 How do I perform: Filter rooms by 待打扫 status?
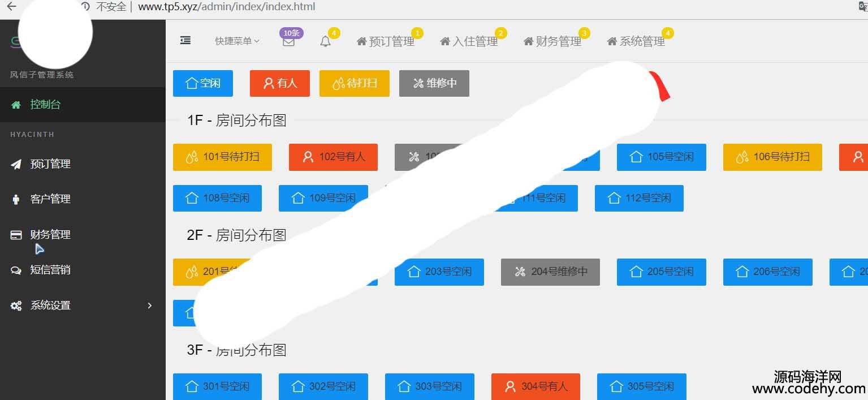[355, 83]
